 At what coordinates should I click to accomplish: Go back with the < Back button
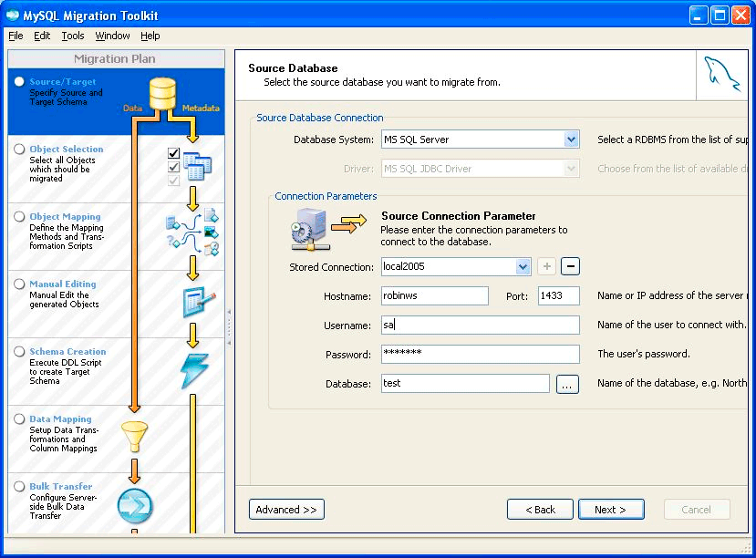coord(540,510)
